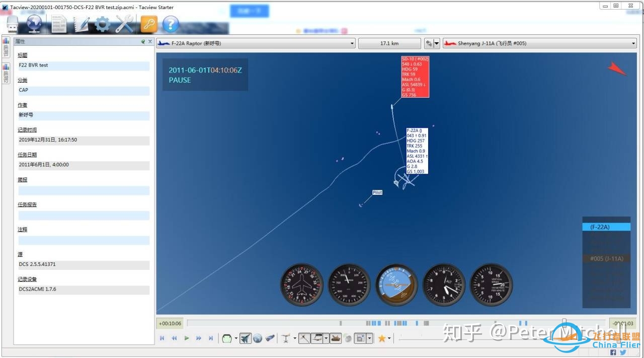Click the CAP category field
The image size is (644, 358).
coord(84,91)
